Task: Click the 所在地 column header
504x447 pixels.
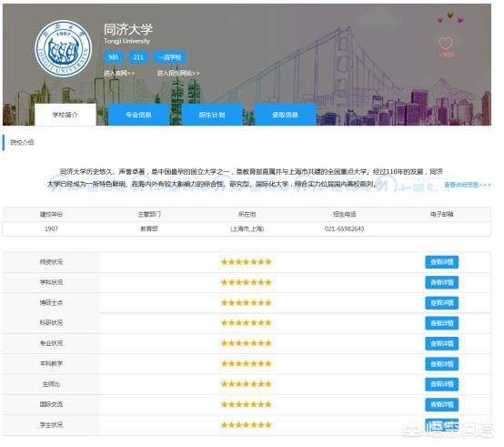Action: point(247,215)
